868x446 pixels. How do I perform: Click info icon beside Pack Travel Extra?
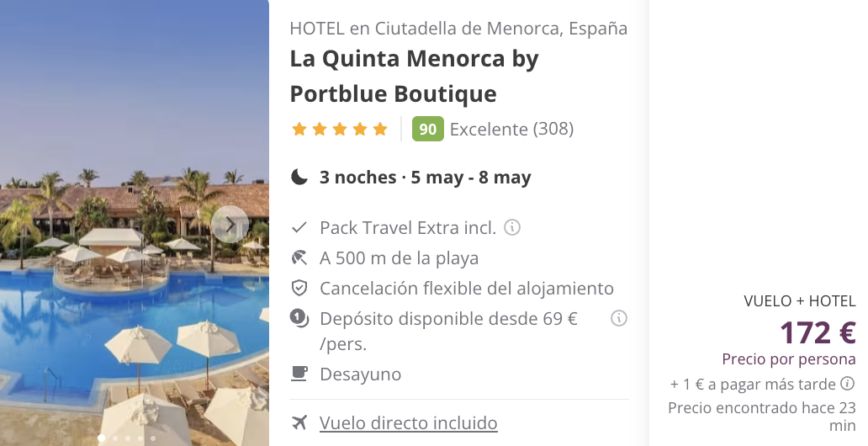click(x=512, y=227)
